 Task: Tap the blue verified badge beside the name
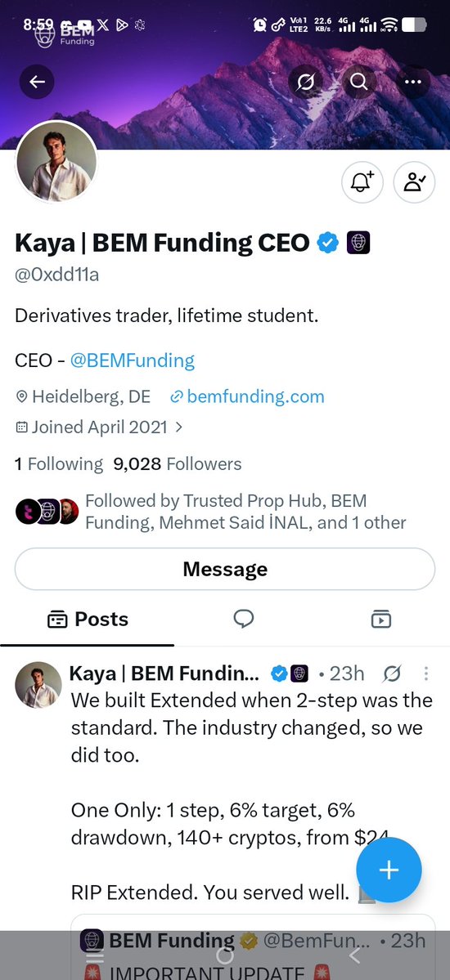tap(327, 242)
